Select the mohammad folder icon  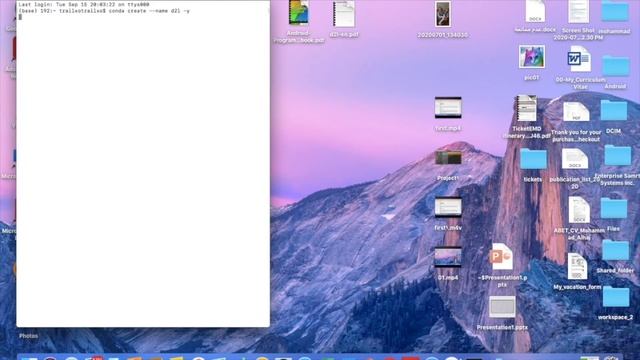pyautogui.click(x=615, y=11)
